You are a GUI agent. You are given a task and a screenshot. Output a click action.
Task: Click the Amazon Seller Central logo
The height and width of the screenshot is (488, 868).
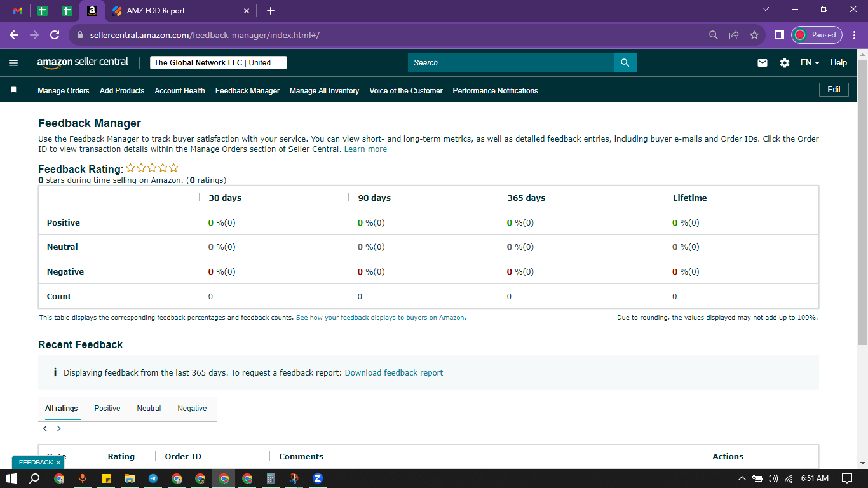point(83,62)
